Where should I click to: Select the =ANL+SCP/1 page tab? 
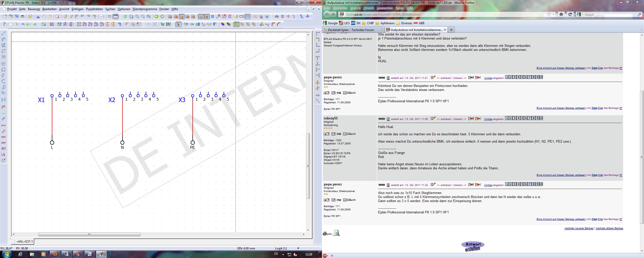point(23,241)
